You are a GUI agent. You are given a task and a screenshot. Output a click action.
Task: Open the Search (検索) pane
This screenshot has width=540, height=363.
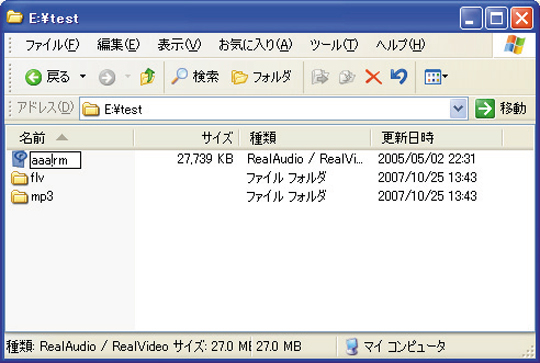click(195, 76)
